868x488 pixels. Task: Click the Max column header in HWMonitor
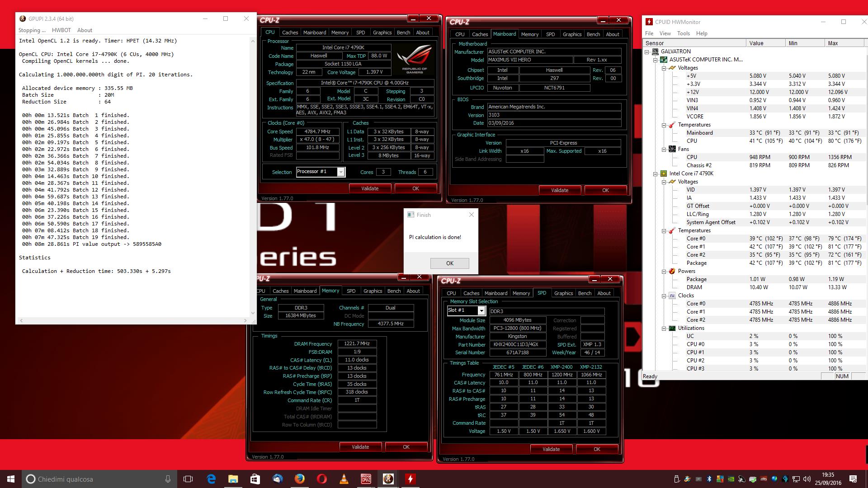tap(844, 43)
